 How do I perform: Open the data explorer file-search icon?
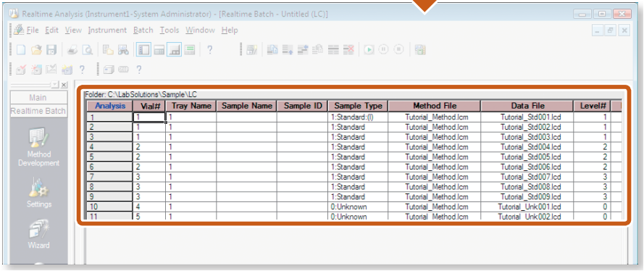click(x=108, y=50)
